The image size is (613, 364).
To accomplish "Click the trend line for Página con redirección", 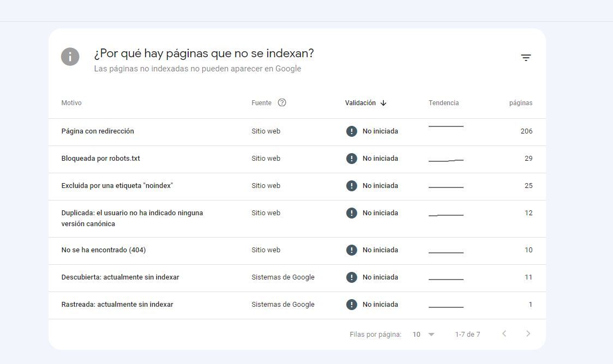I will point(446,126).
